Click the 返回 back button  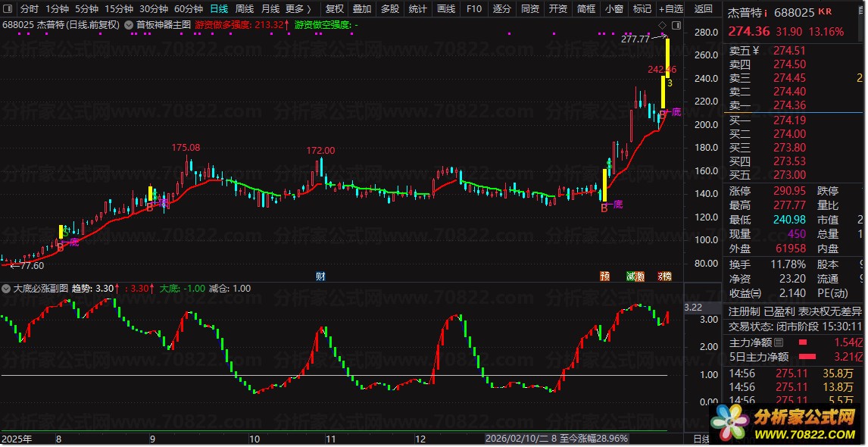point(703,9)
